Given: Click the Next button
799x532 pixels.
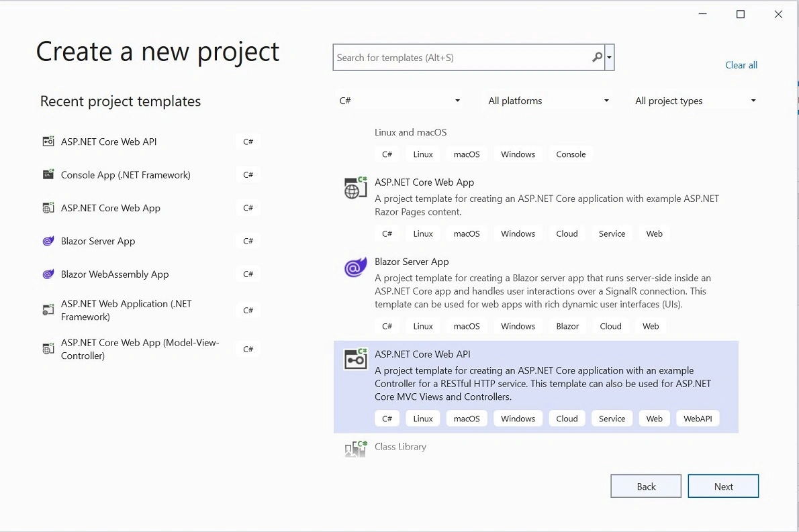Looking at the screenshot, I should click(723, 486).
